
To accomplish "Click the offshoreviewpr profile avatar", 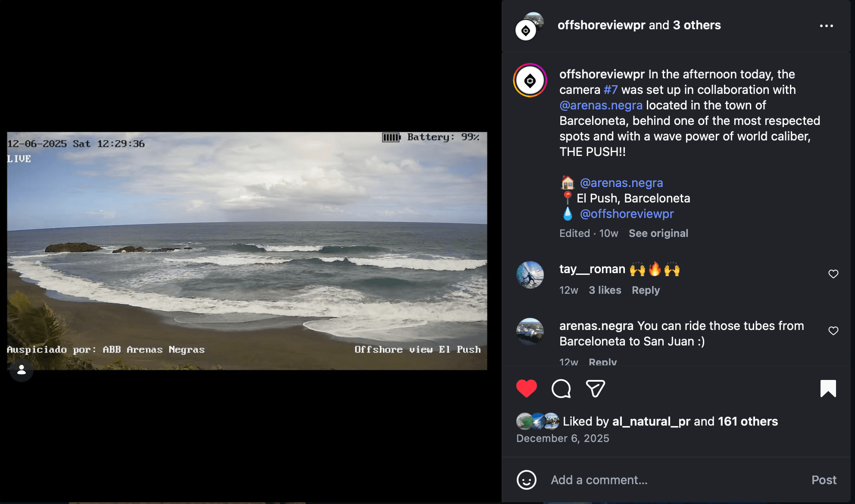I will [530, 80].
